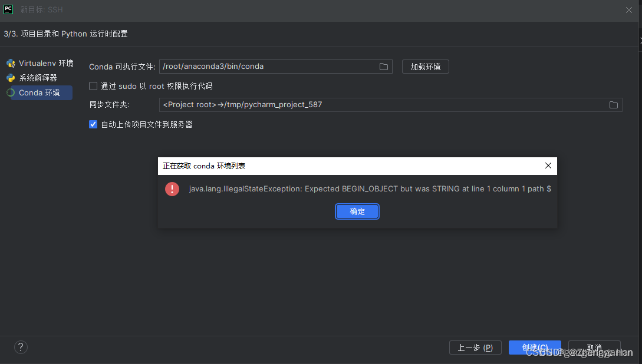The height and width of the screenshot is (364, 642).
Task: Click the Conda executable path input field
Action: pos(265,67)
